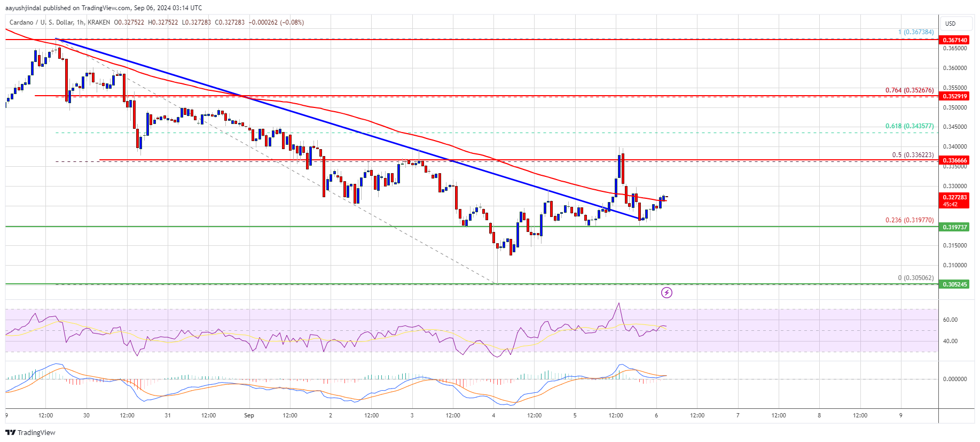Click the 0 (0.305062) Fibonacci base label
This screenshot has width=980, height=442.
point(916,278)
